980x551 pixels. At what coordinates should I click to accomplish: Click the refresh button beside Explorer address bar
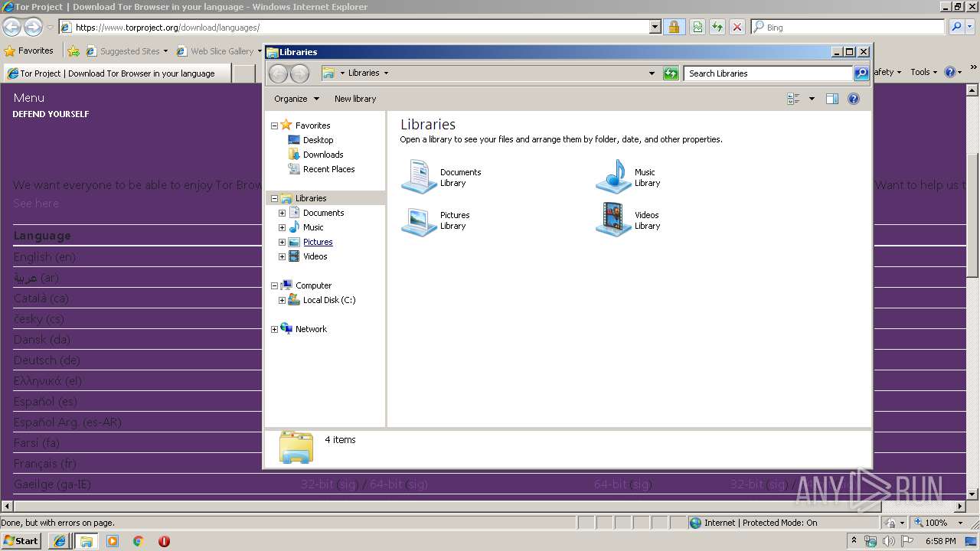671,73
